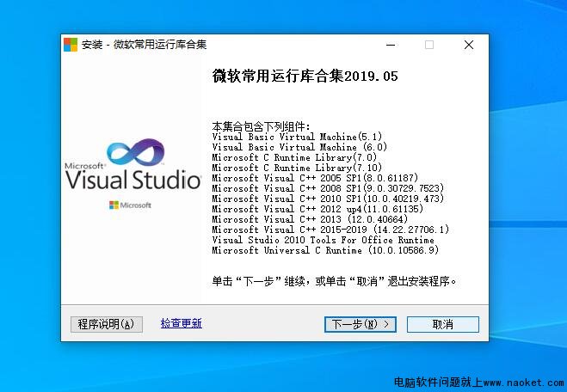Click Visual C++ 2012 up4 entry
This screenshot has height=392, width=567.
point(317,209)
